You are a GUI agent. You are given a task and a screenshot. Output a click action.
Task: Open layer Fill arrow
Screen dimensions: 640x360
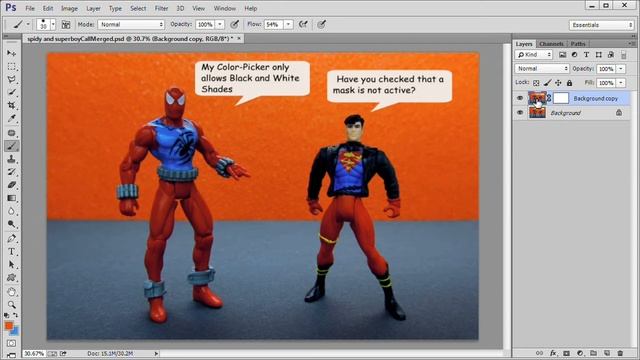(621, 83)
